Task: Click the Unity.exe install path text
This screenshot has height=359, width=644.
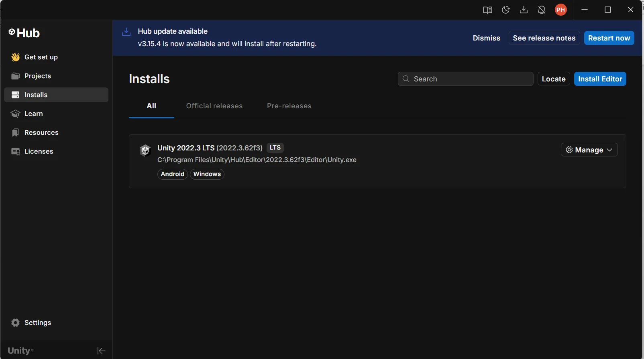Action: 257,160
